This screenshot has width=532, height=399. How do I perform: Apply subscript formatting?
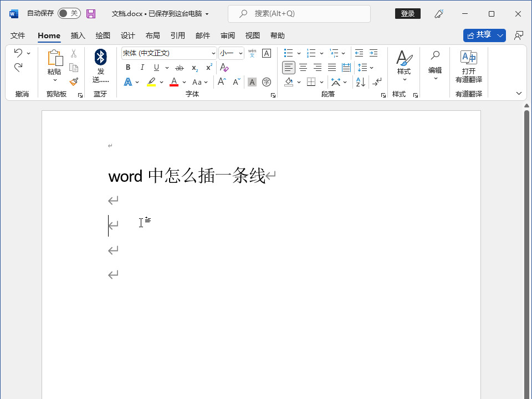[195, 68]
